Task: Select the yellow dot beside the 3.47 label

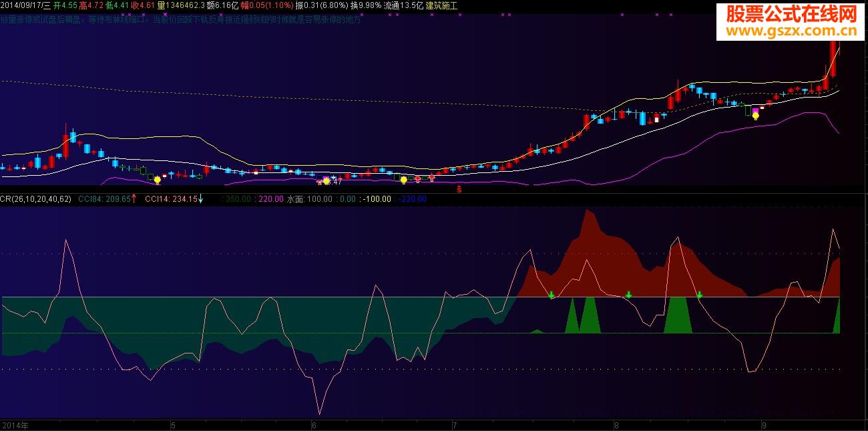Action: coord(326,181)
